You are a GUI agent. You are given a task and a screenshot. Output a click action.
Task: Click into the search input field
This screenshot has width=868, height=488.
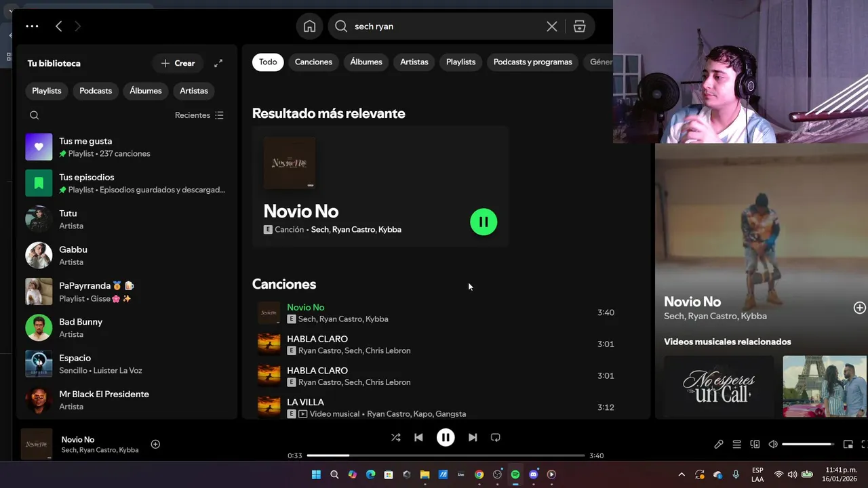448,26
